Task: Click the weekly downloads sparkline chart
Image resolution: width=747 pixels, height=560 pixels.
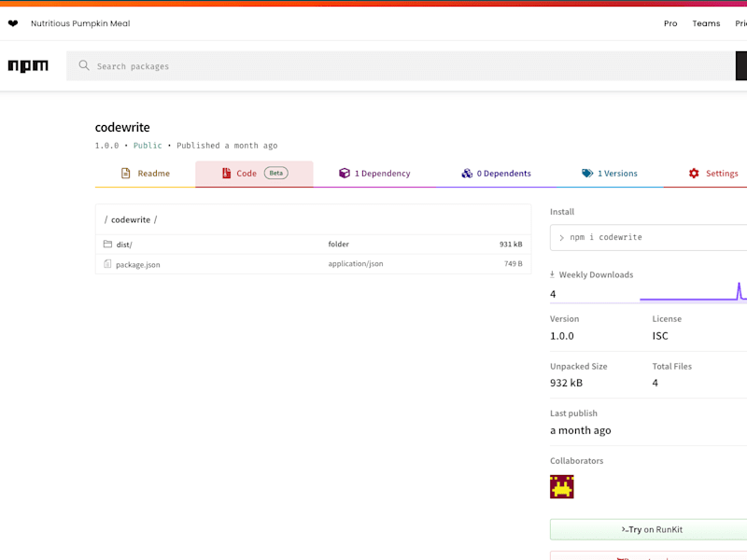Action: (x=693, y=291)
